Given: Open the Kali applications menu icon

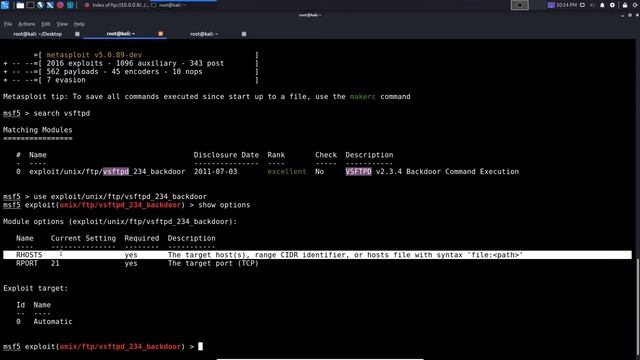Looking at the screenshot, I should tap(5, 5).
